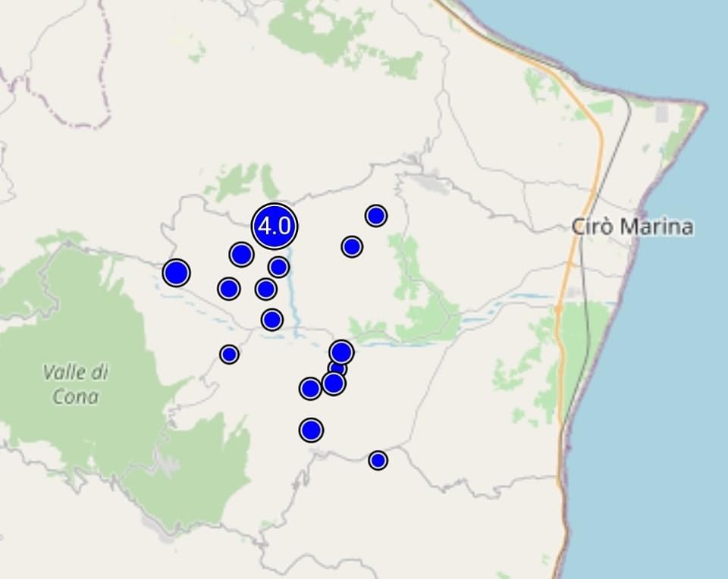Select the southernmost small blue marker
728x579 pixels.
(x=378, y=460)
